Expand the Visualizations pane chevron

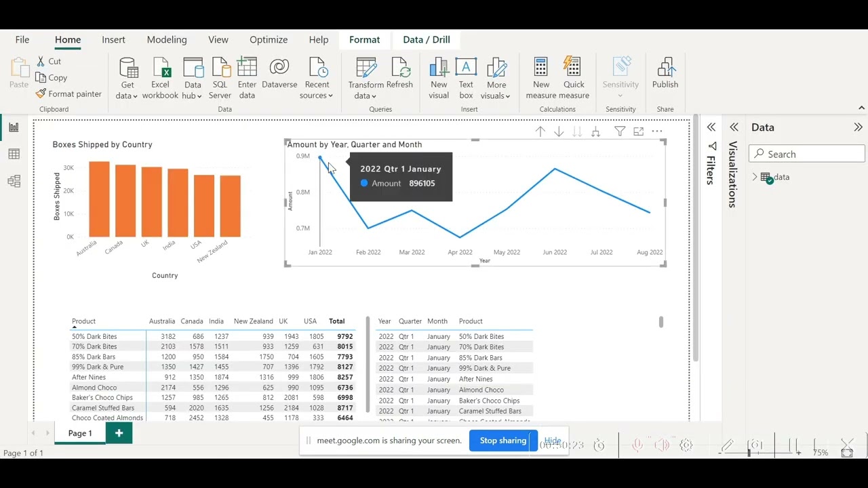[x=734, y=127]
